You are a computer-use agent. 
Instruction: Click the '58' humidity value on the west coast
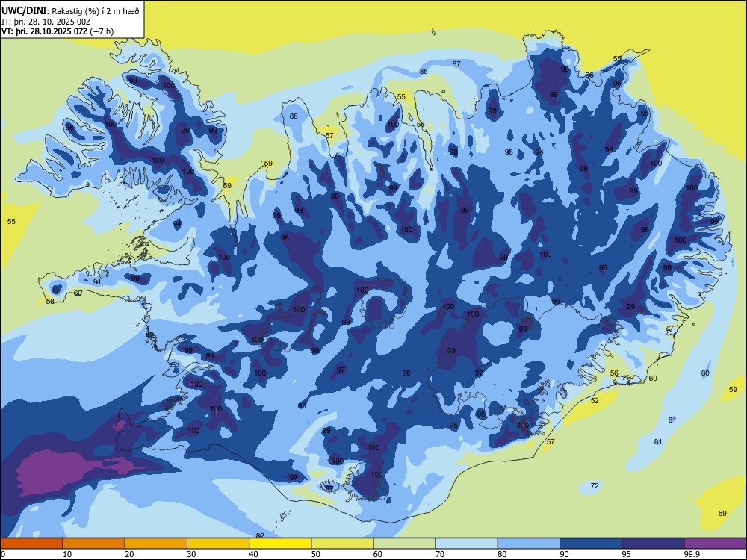pos(50,302)
